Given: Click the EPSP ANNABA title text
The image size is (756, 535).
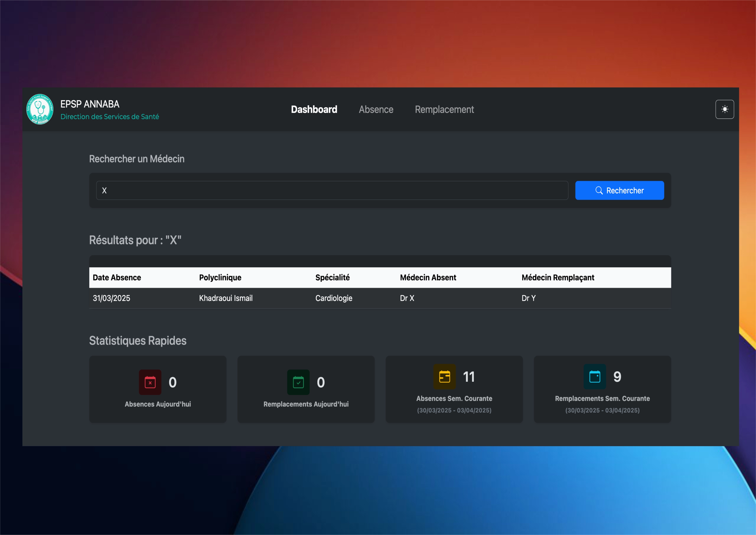Looking at the screenshot, I should coord(90,104).
